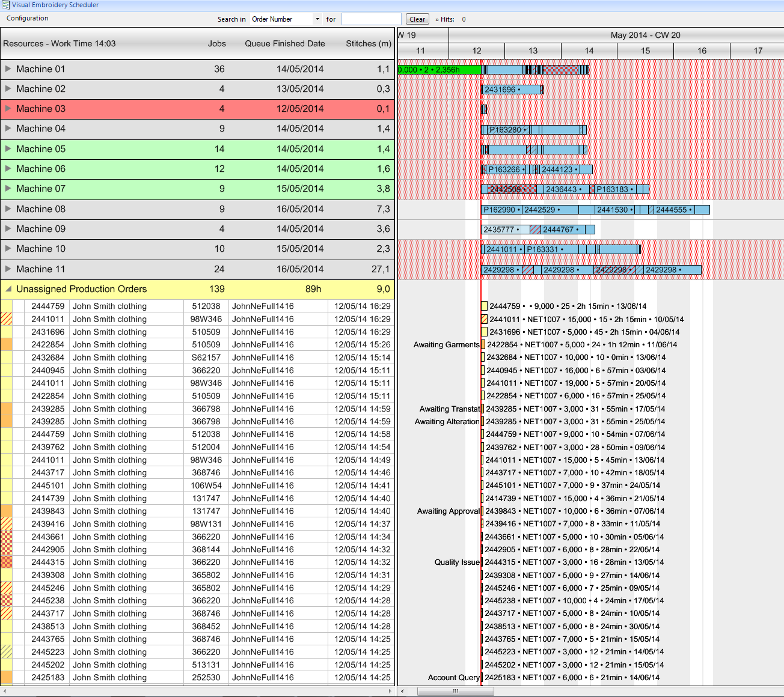Click the diagonal-stripe status icon beside order 2439416

click(x=6, y=523)
